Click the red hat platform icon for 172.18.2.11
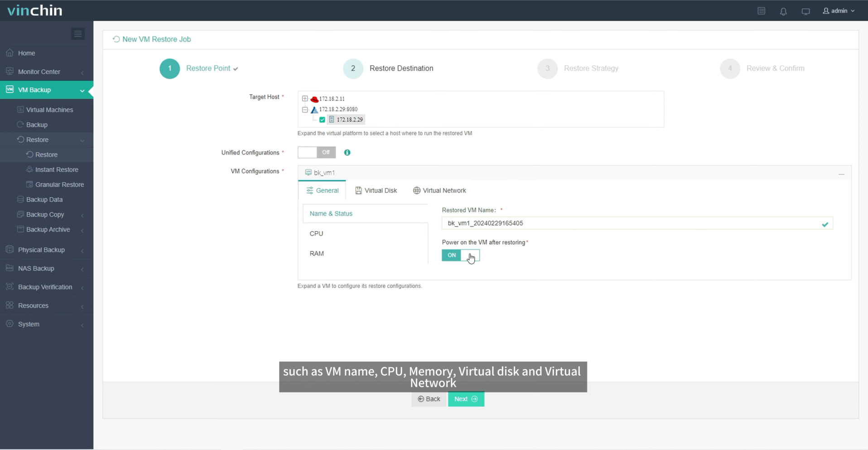 (314, 99)
